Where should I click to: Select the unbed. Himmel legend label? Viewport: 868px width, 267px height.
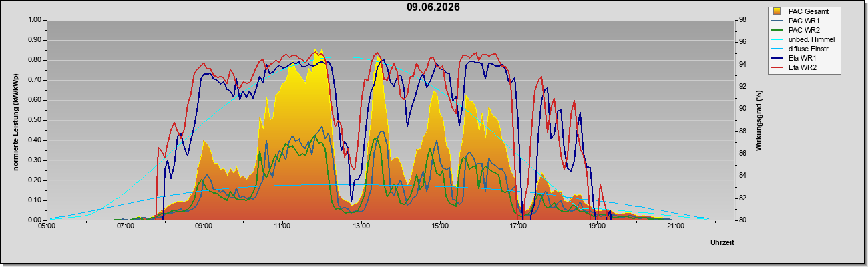[x=811, y=39]
